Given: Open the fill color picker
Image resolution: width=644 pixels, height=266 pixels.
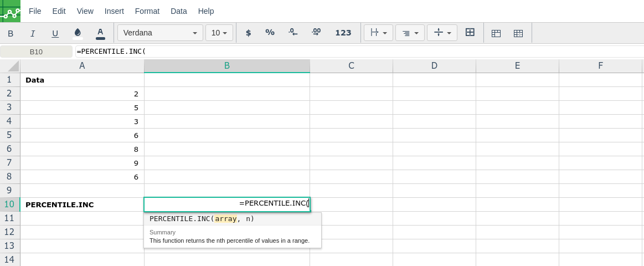Looking at the screenshot, I should coord(78,33).
